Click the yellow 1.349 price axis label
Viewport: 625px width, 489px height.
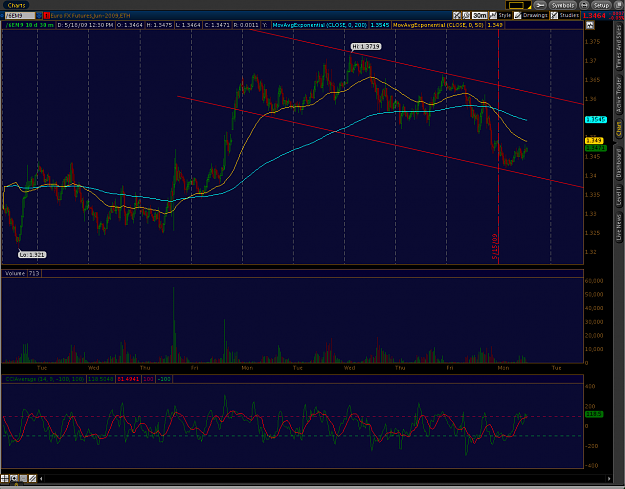click(594, 141)
